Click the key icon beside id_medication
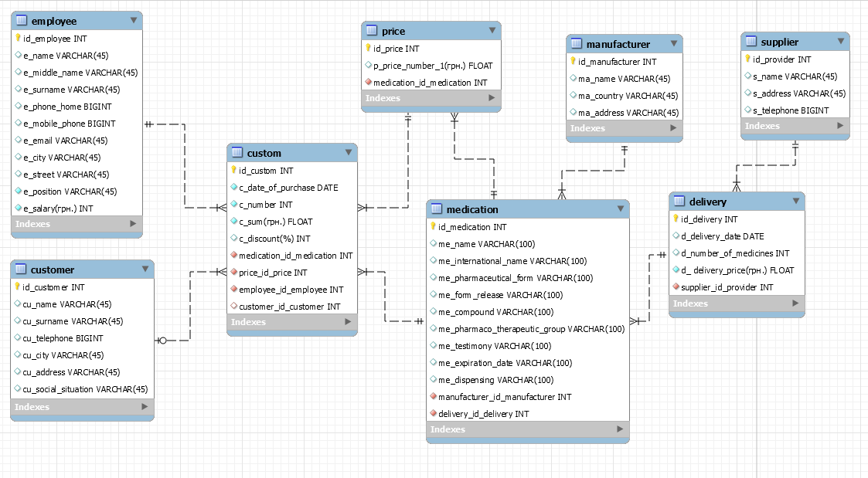 434,226
